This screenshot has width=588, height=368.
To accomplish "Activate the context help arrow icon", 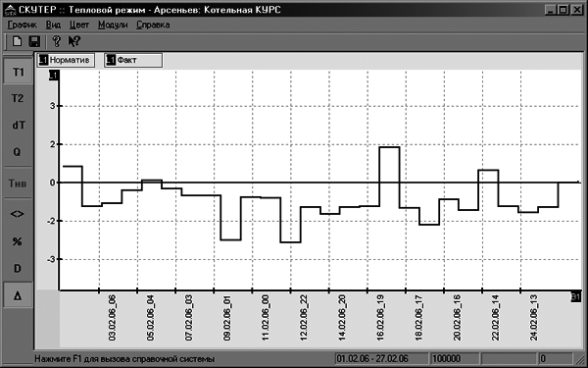I will 74,41.
